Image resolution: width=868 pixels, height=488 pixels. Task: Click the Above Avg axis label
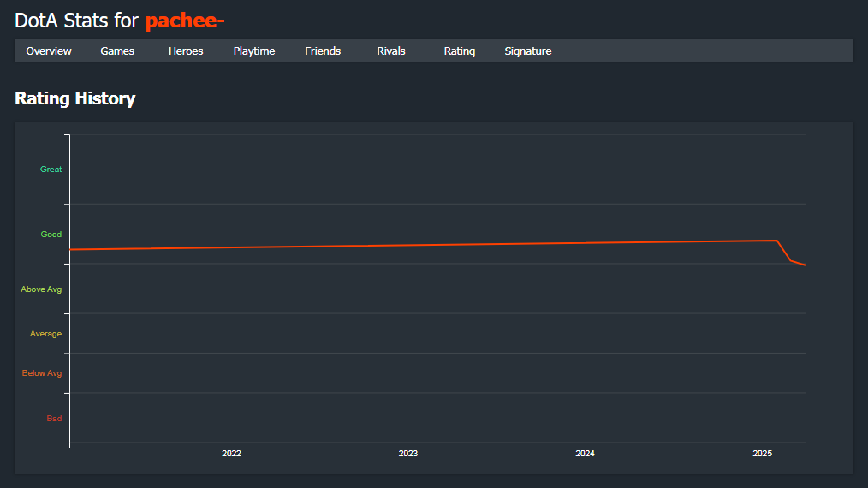[x=41, y=289]
